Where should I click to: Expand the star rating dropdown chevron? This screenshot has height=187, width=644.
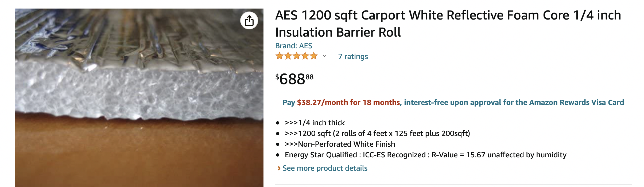[325, 56]
